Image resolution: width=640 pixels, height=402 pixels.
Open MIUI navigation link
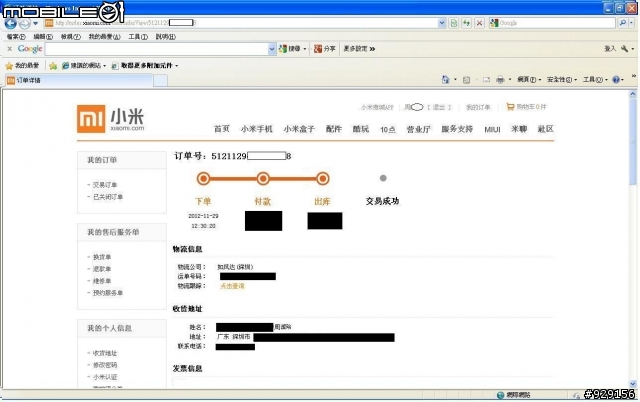point(492,129)
